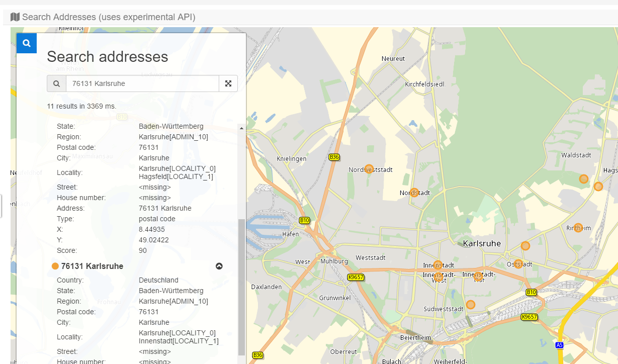The image size is (618, 364).
Task: Select the orange map marker at Nordstadt
Action: pyautogui.click(x=414, y=192)
